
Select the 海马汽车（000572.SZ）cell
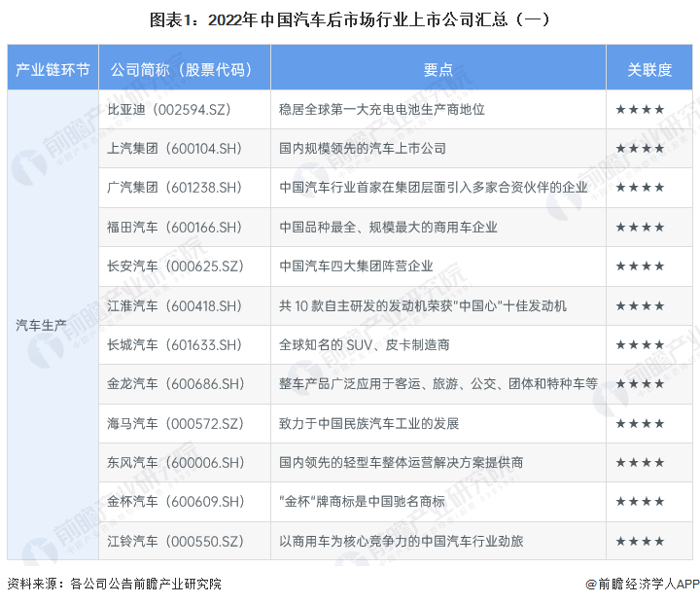tap(185, 423)
